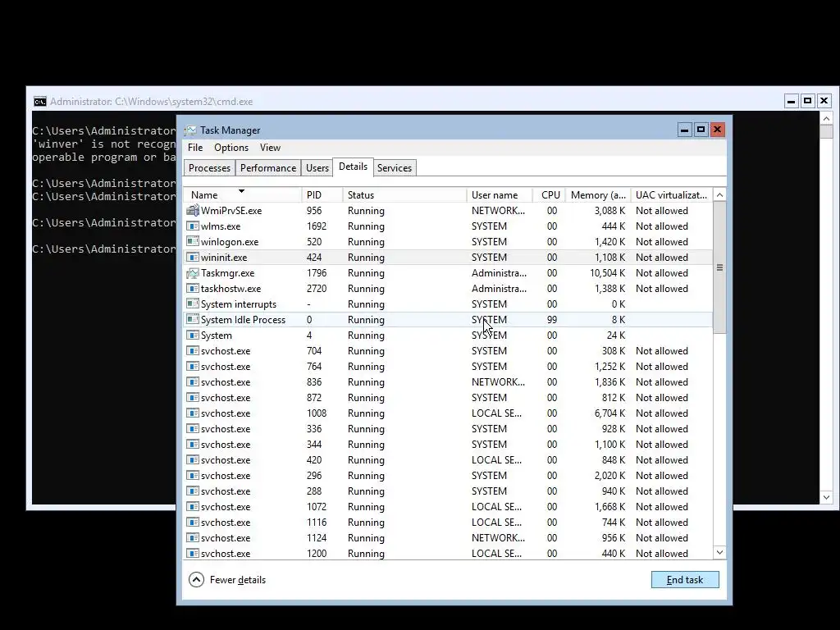
Task: Click the End task button
Action: pyautogui.click(x=685, y=580)
